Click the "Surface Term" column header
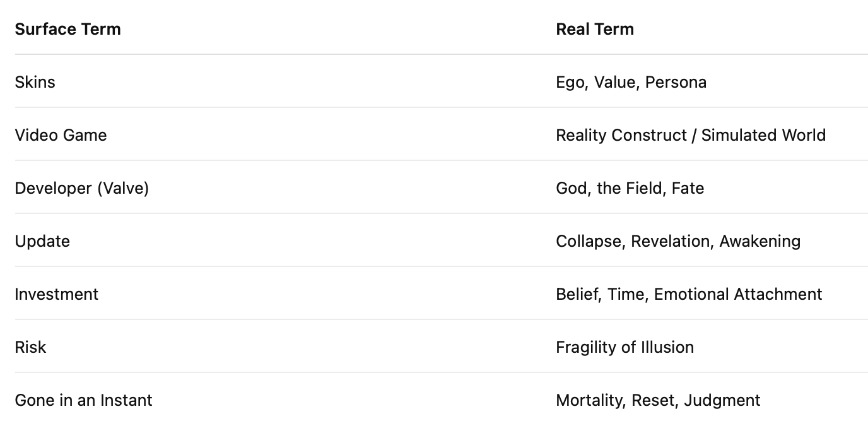The width and height of the screenshot is (868, 438). 67,29
